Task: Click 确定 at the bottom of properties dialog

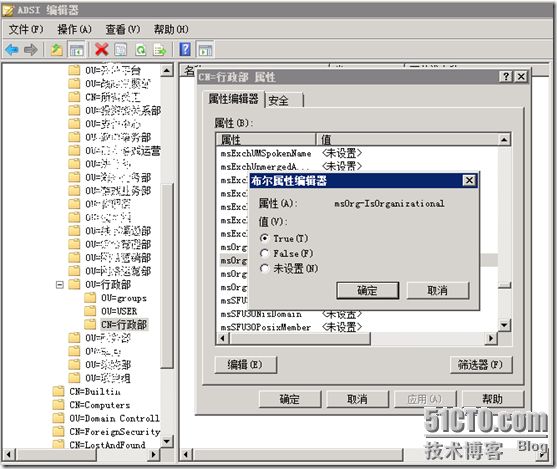Action: pyautogui.click(x=290, y=399)
